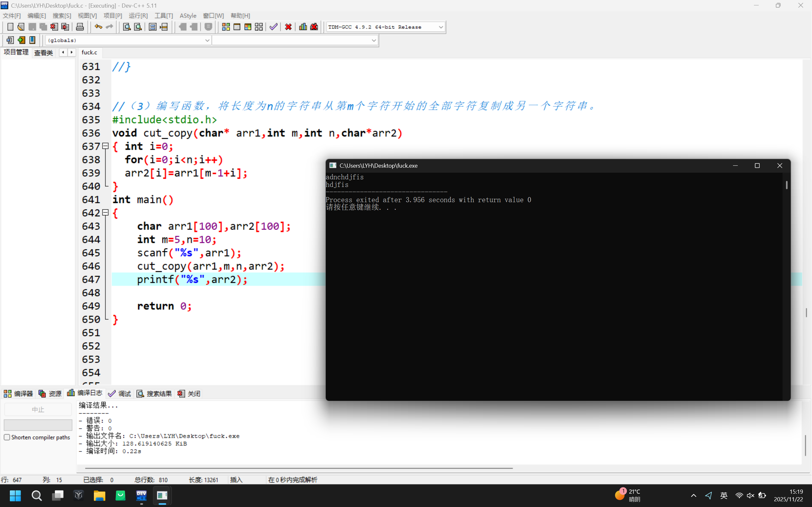This screenshot has width=812, height=507.
Task: Click the 中止 button in the left panel
Action: [x=38, y=409]
